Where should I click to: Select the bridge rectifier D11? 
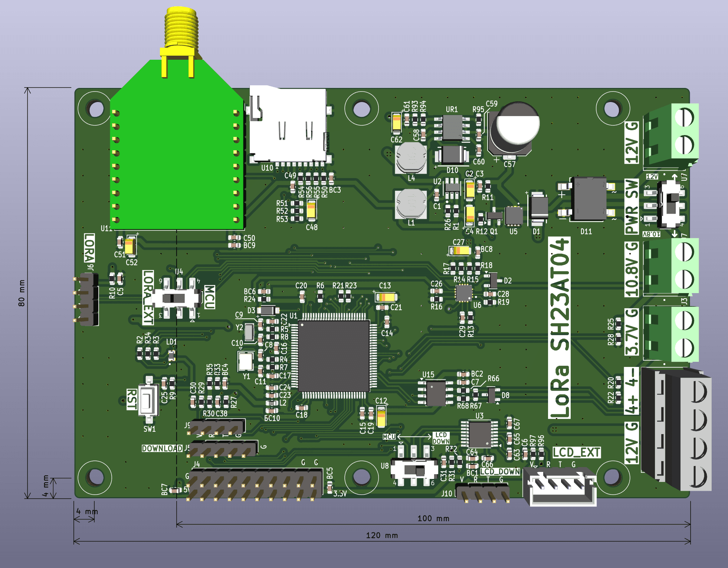(x=588, y=199)
